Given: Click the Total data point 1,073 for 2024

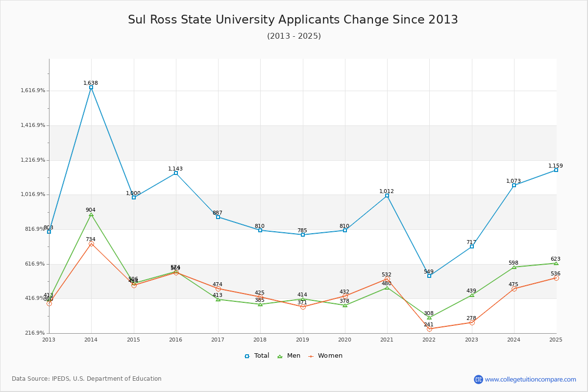Looking at the screenshot, I should [x=514, y=185].
